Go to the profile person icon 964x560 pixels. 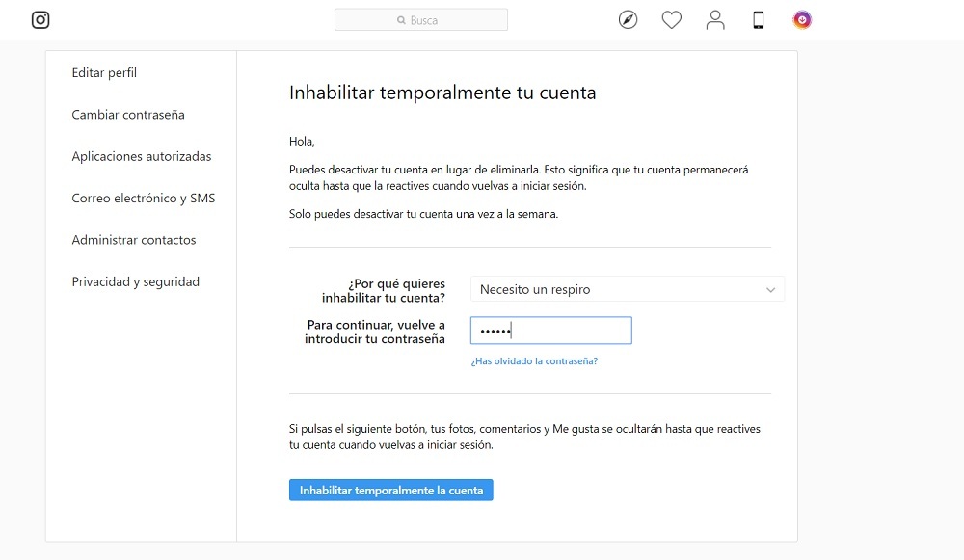pos(715,19)
